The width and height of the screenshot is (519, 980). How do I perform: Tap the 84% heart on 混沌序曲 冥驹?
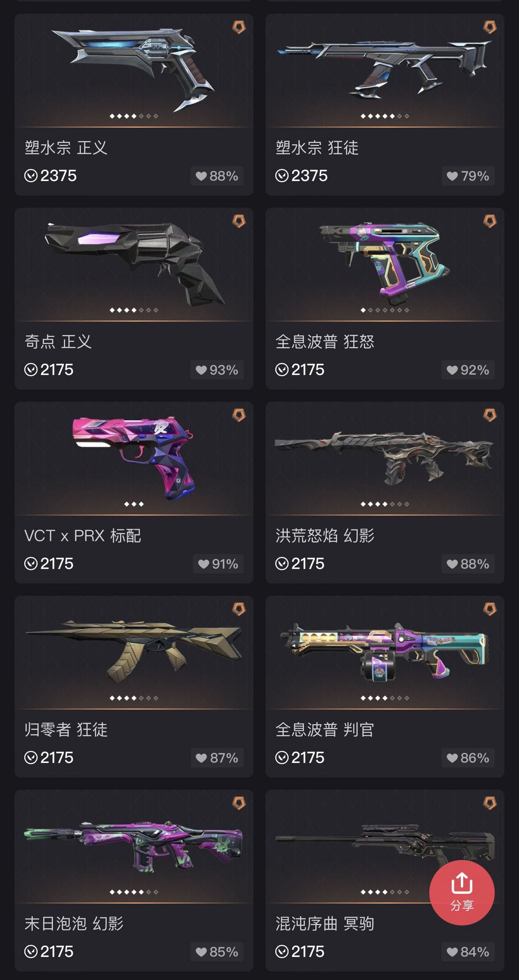(x=468, y=952)
